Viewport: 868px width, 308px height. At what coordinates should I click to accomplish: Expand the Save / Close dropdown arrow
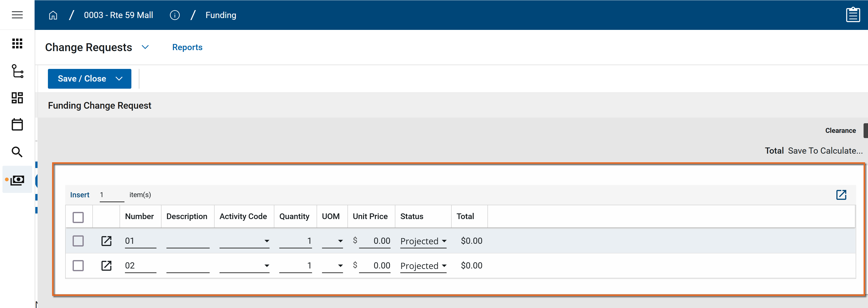click(119, 79)
